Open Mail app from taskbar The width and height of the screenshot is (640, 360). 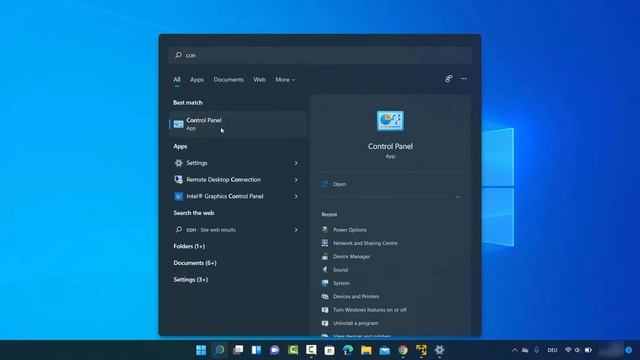pyautogui.click(x=384, y=350)
